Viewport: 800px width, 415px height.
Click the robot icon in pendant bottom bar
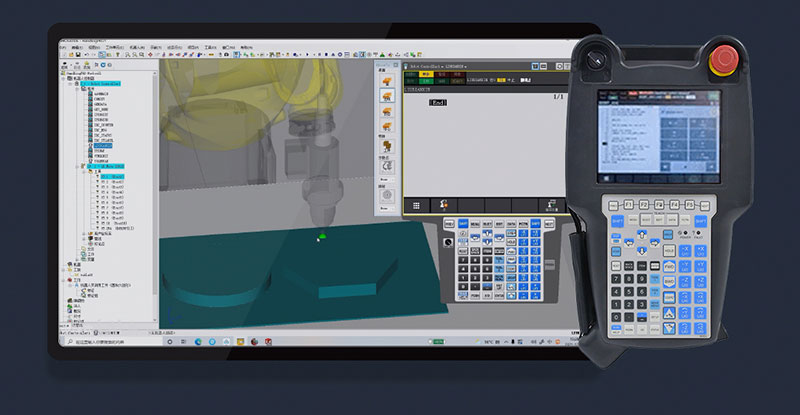pyautogui.click(x=443, y=204)
